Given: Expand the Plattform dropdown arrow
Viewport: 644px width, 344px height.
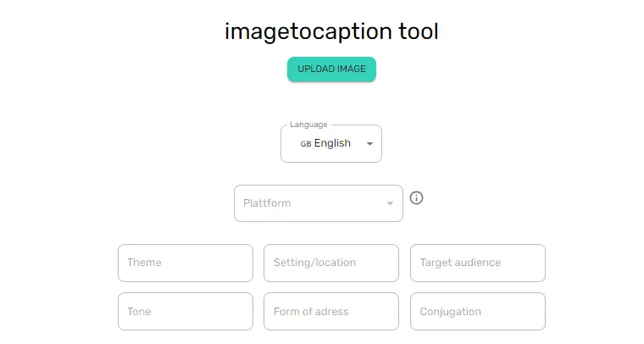Looking at the screenshot, I should pyautogui.click(x=390, y=203).
